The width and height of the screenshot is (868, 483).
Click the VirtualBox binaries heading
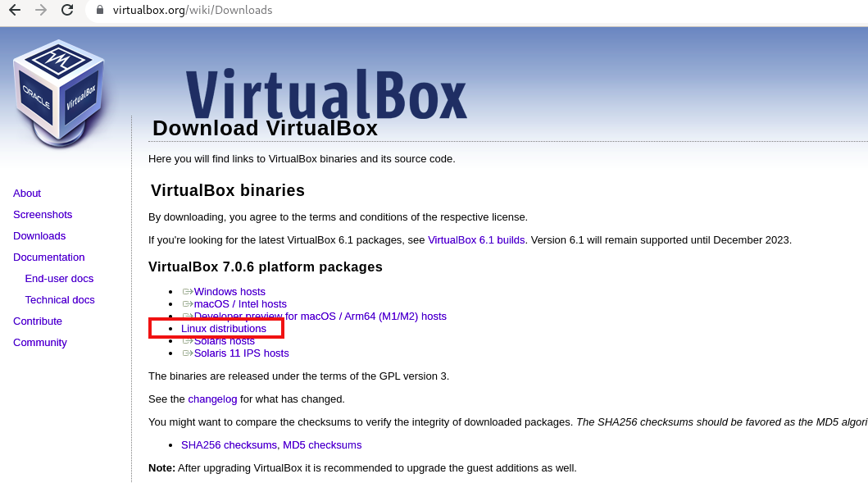(x=228, y=190)
